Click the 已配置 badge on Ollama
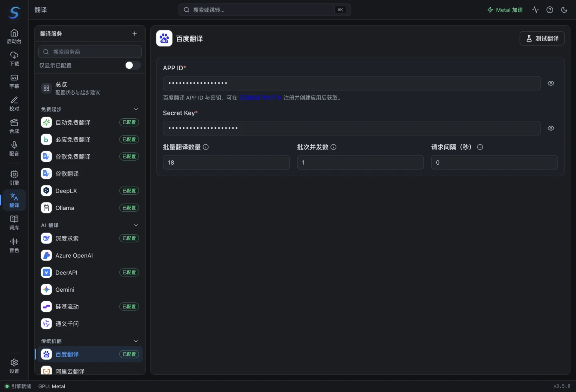The height and width of the screenshot is (392, 576). (x=129, y=208)
